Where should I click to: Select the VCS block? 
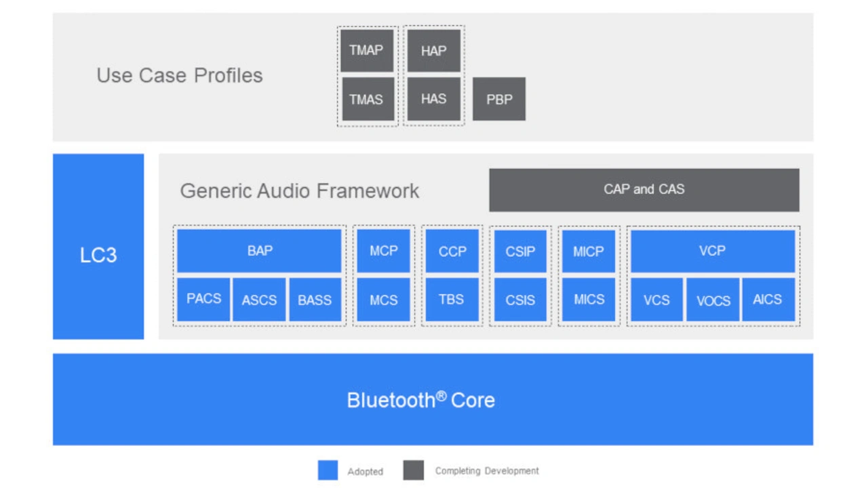click(x=657, y=300)
